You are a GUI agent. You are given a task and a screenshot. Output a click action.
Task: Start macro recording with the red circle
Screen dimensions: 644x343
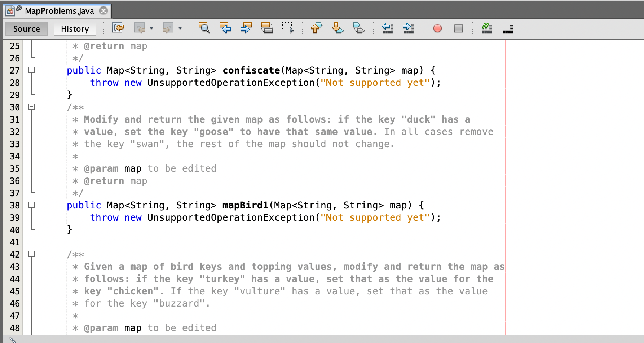pyautogui.click(x=437, y=28)
